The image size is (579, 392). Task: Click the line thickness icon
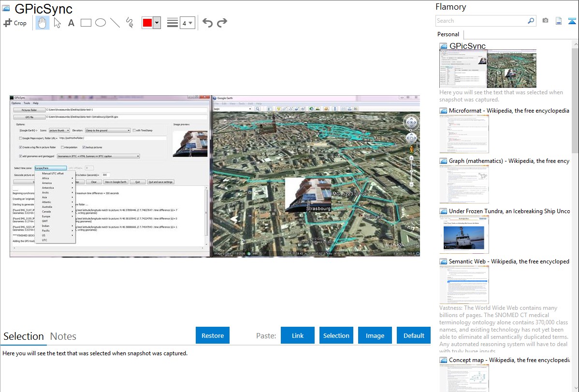point(172,23)
